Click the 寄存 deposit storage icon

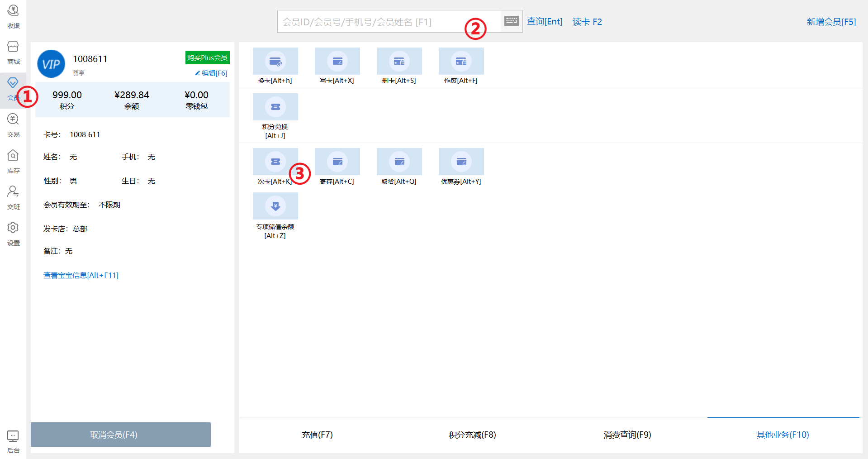(x=337, y=162)
